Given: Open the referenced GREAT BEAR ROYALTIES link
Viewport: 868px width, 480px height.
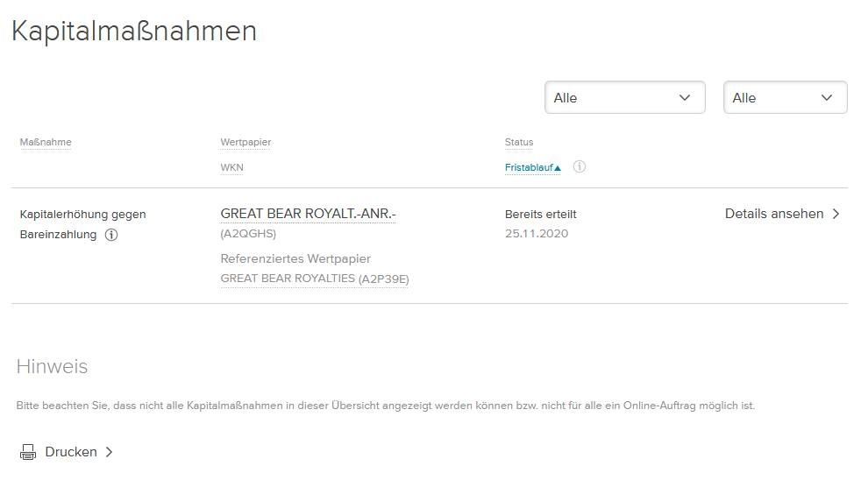Looking at the screenshot, I should (x=288, y=279).
